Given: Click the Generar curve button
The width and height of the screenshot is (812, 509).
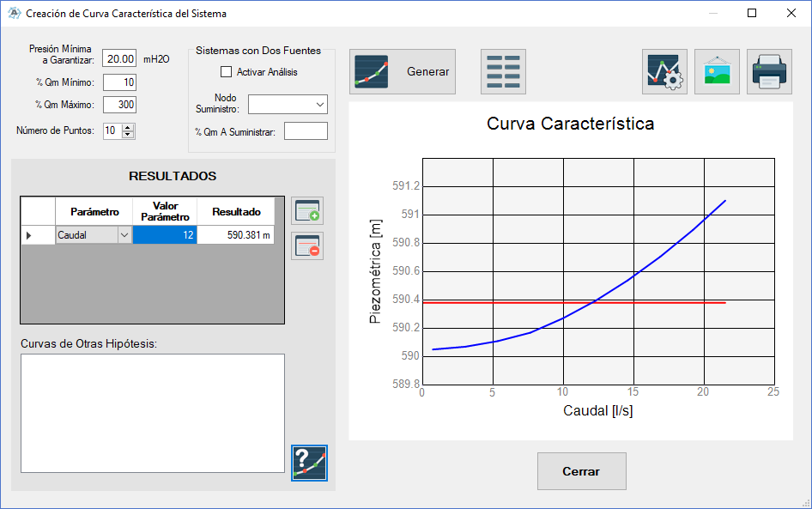Looking at the screenshot, I should 403,72.
